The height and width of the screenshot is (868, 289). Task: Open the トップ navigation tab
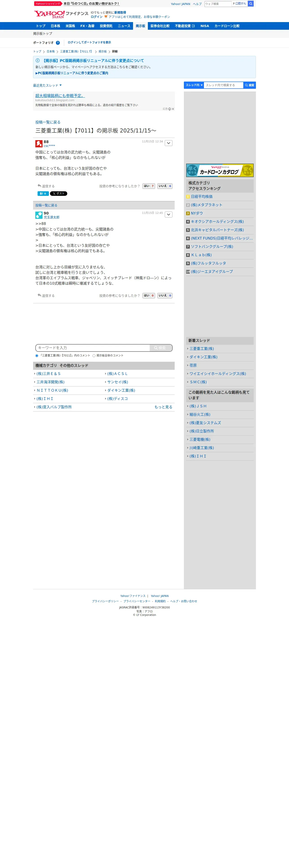point(41,26)
